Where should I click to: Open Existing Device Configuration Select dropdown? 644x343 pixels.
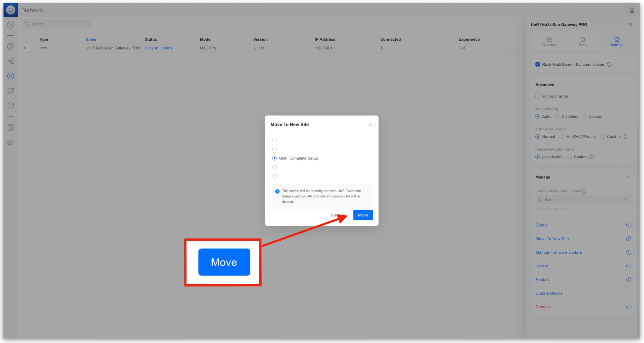[583, 200]
